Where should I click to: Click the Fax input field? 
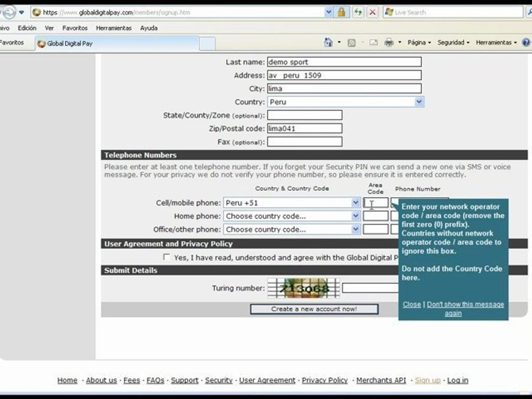(x=305, y=141)
